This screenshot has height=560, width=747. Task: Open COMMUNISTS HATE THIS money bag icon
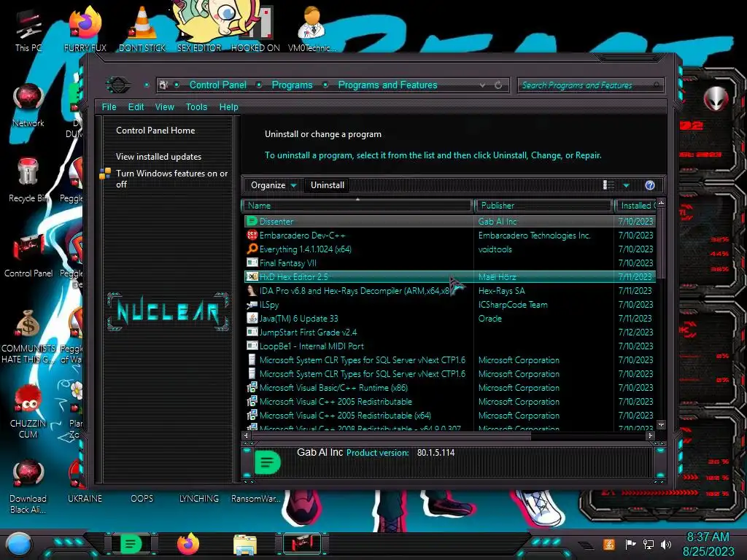point(28,336)
